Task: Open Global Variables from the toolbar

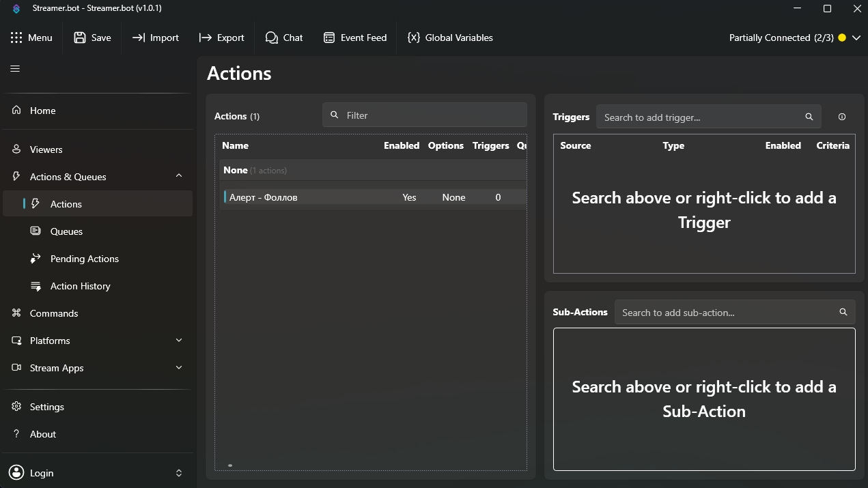Action: pos(450,38)
